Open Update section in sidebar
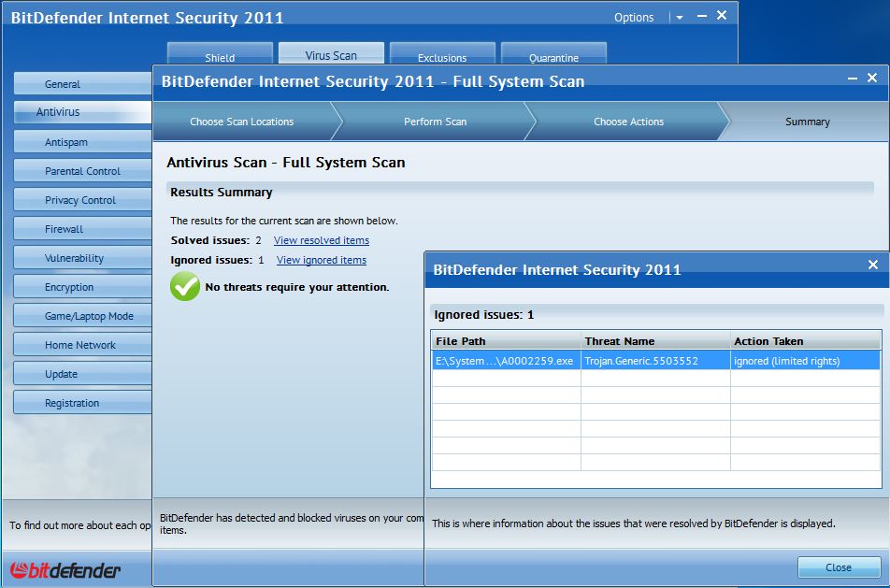Viewport: 890px width, 588px height. tap(83, 373)
